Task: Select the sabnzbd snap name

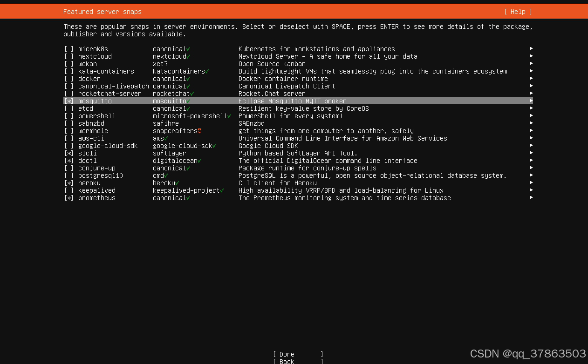Action: click(x=91, y=123)
